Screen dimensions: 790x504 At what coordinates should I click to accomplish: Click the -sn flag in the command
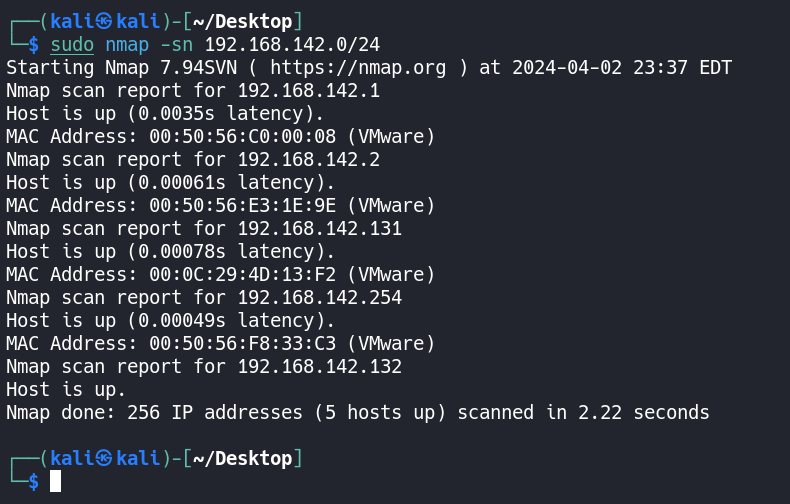pos(177,44)
